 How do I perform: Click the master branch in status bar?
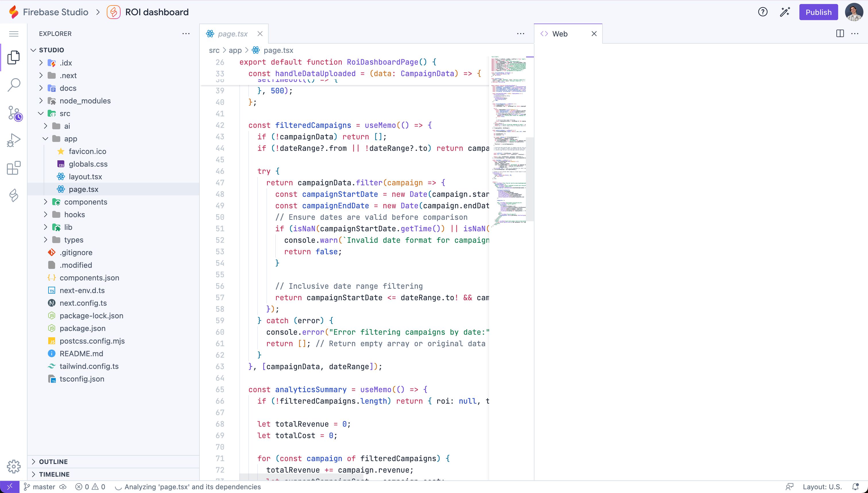[x=39, y=487]
